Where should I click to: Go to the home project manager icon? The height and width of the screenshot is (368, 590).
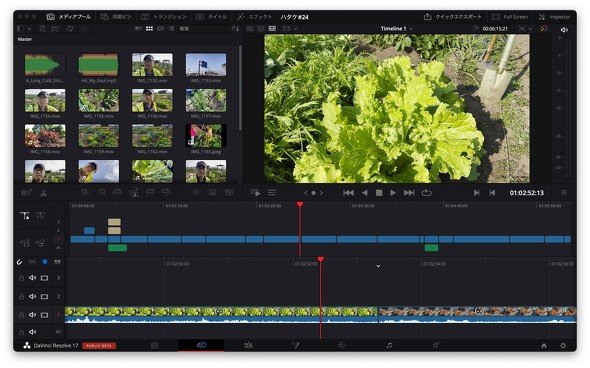[544, 345]
